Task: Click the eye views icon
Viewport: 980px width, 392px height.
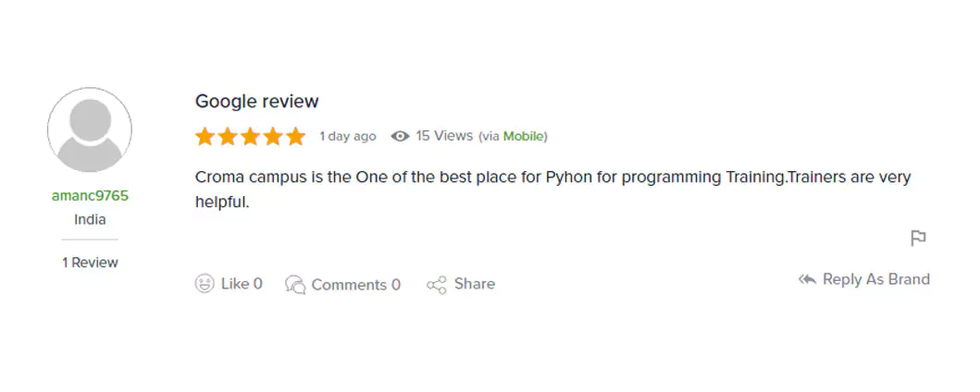Action: [x=400, y=137]
